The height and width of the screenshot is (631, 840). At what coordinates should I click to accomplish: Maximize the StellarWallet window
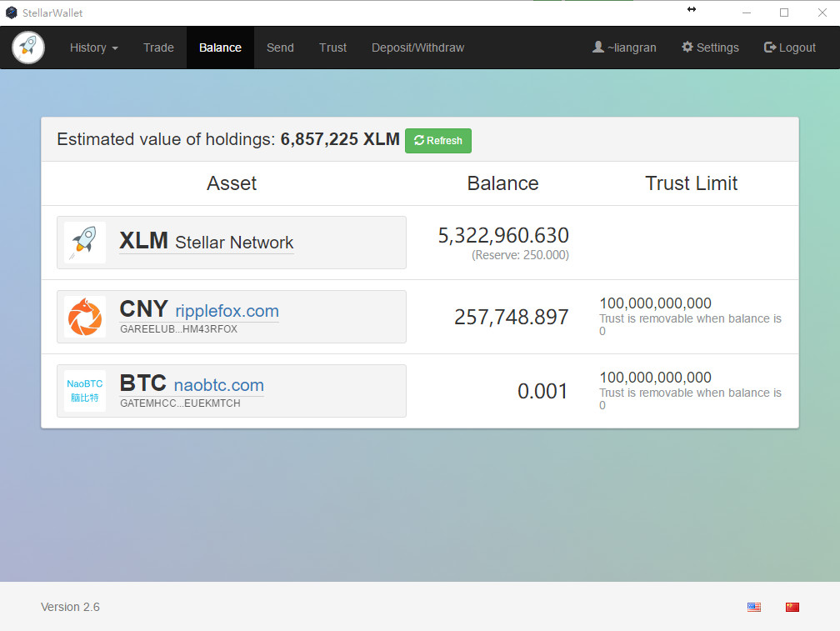tap(784, 13)
